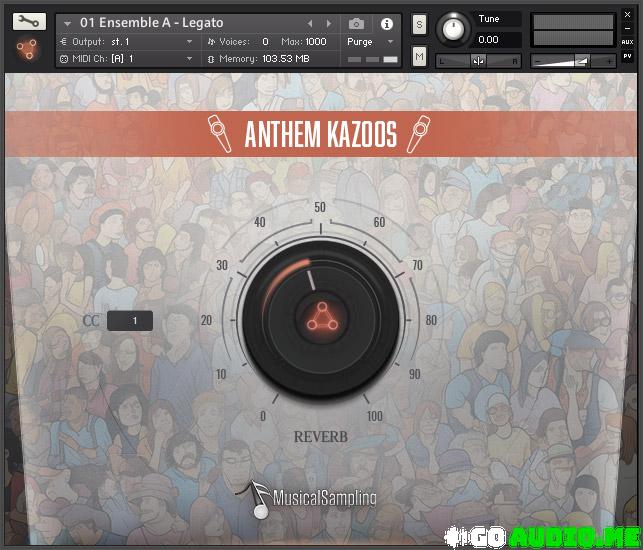Click the Tune knob
This screenshot has width=643, height=550.
(x=453, y=30)
